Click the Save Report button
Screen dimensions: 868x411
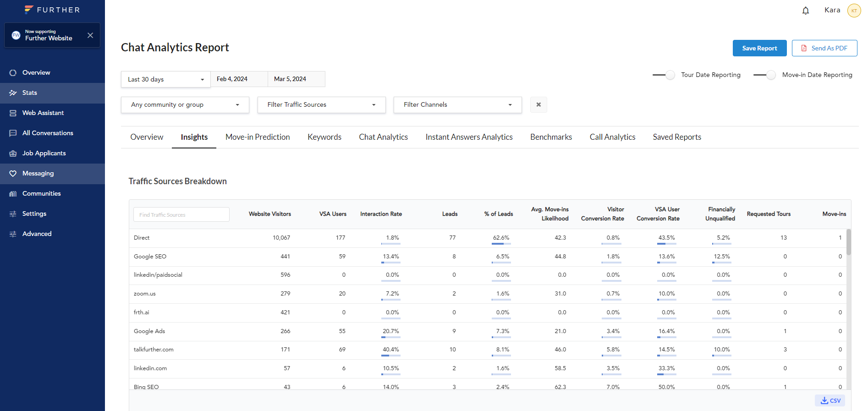[759, 48]
